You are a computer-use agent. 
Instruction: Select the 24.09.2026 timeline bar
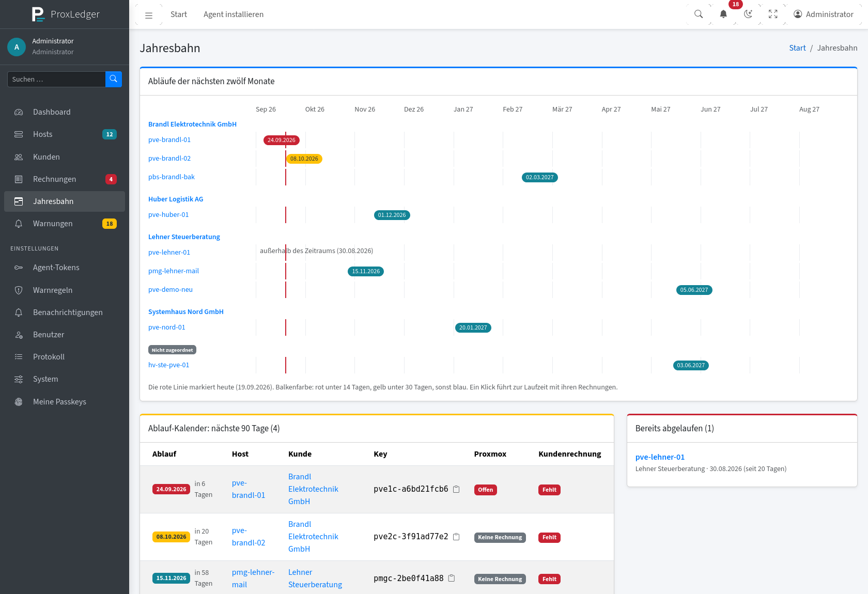click(x=282, y=140)
